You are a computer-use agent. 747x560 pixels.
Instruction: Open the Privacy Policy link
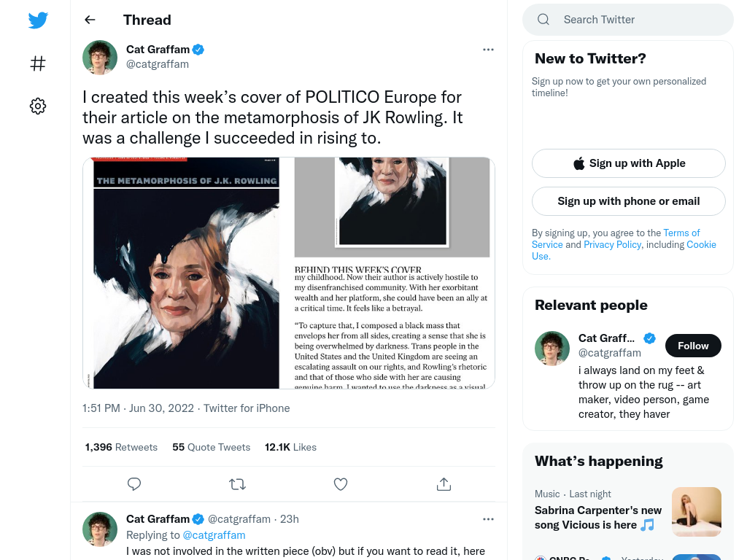(x=612, y=244)
